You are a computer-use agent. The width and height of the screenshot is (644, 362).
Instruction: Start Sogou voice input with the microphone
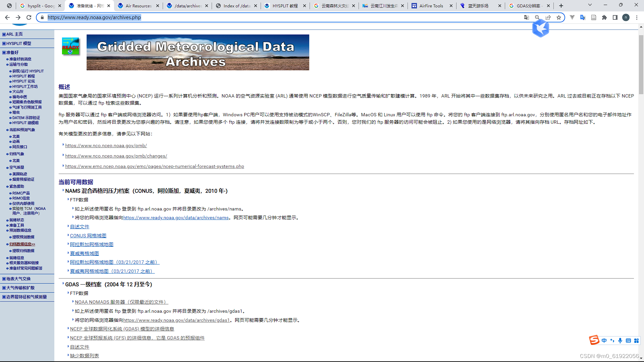620,341
